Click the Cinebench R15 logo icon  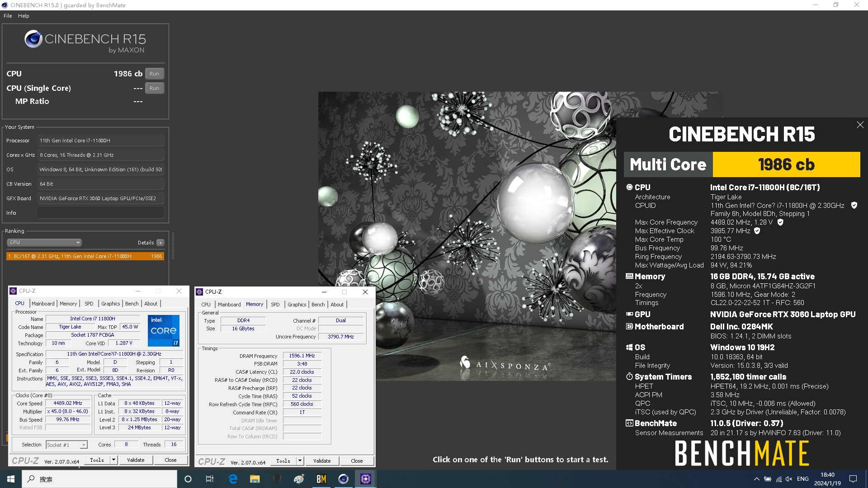(x=33, y=39)
